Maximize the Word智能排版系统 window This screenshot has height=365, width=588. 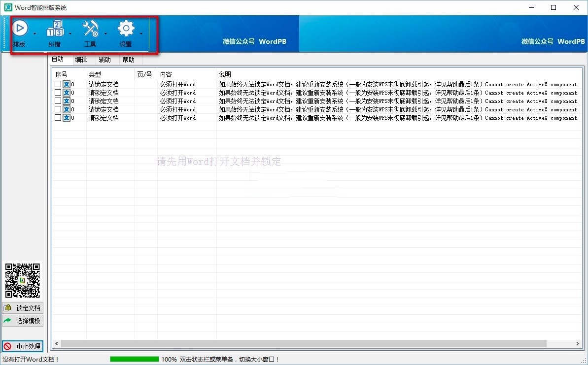(x=553, y=7)
